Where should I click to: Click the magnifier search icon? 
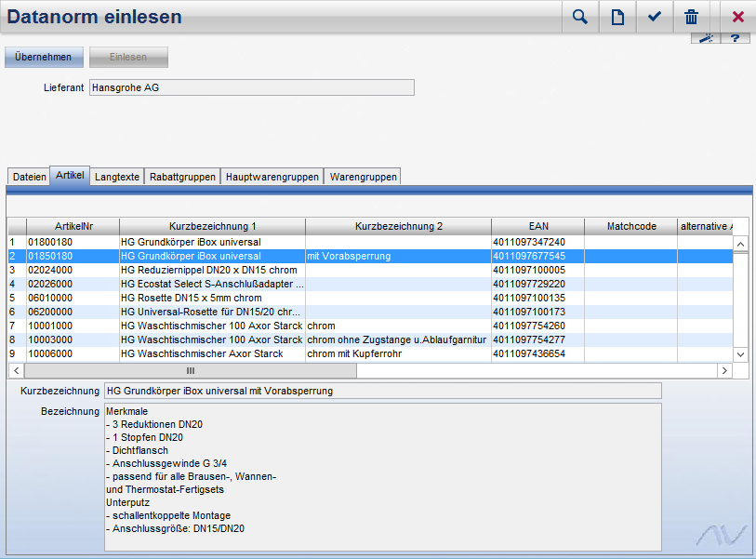[580, 17]
